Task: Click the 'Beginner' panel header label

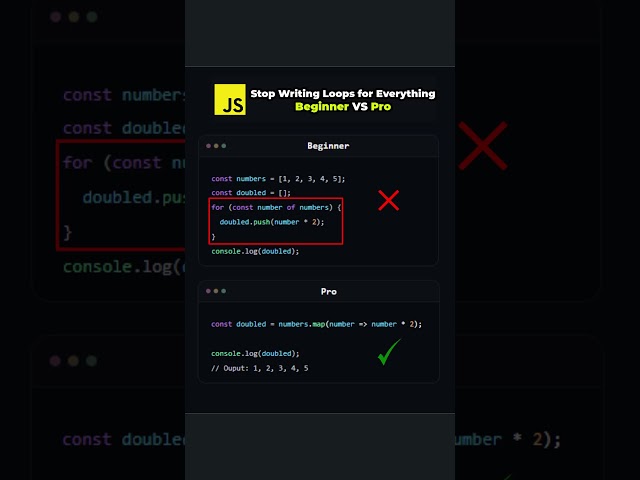Action: (x=328, y=146)
